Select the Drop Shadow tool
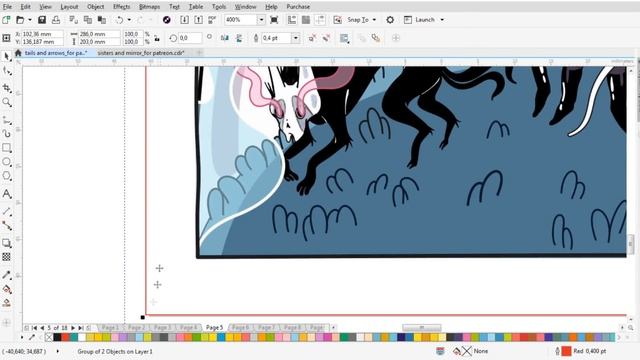The width and height of the screenshot is (640, 360). (x=7, y=243)
